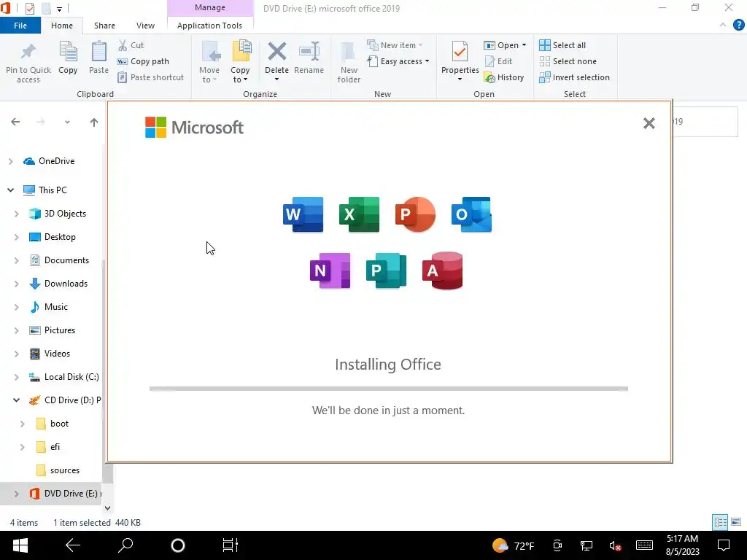Click the Excel icon in Office installer
Screen dimensions: 747x560
tap(359, 214)
